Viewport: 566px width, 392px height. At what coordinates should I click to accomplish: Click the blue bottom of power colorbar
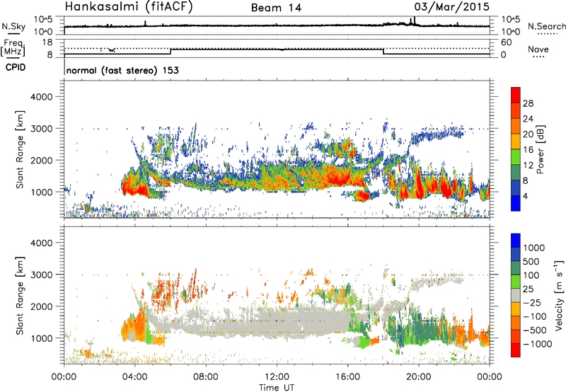click(x=516, y=203)
